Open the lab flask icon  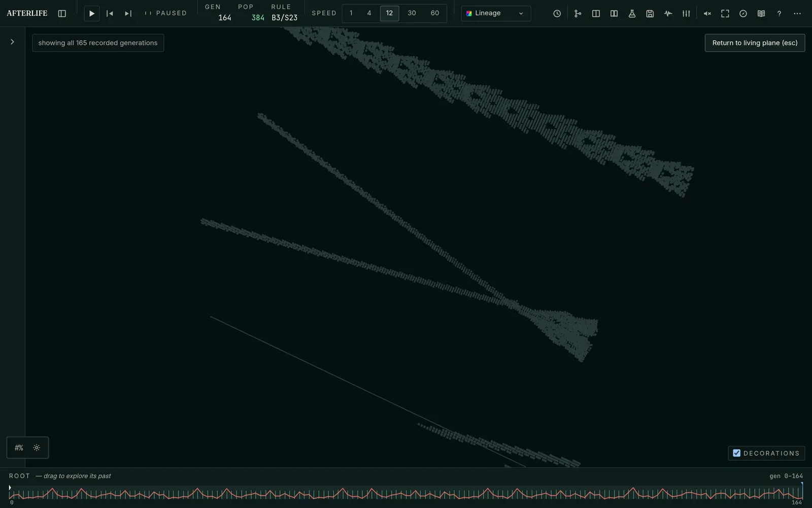[632, 14]
